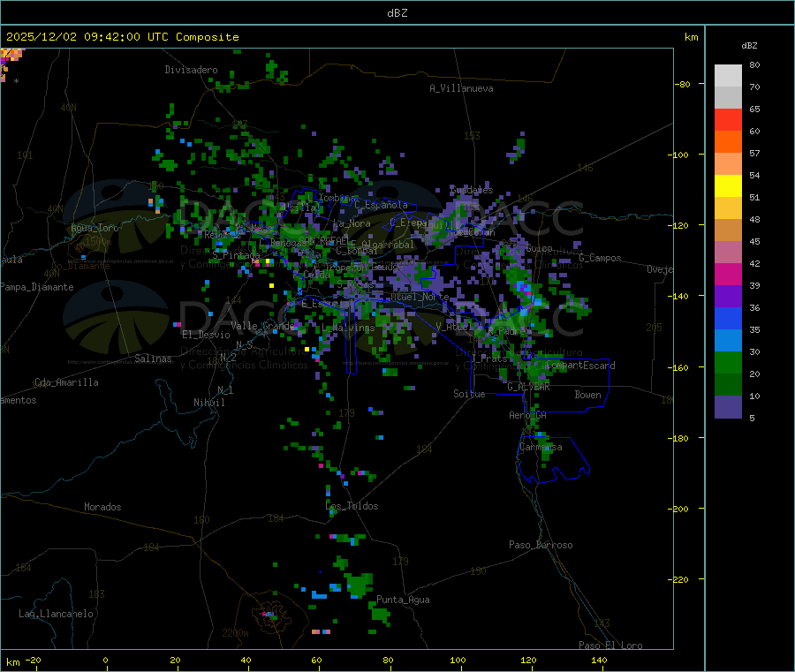Viewport: 795px width, 672px height.
Task: Click the 'Divisadero' map label
Action: (x=191, y=70)
